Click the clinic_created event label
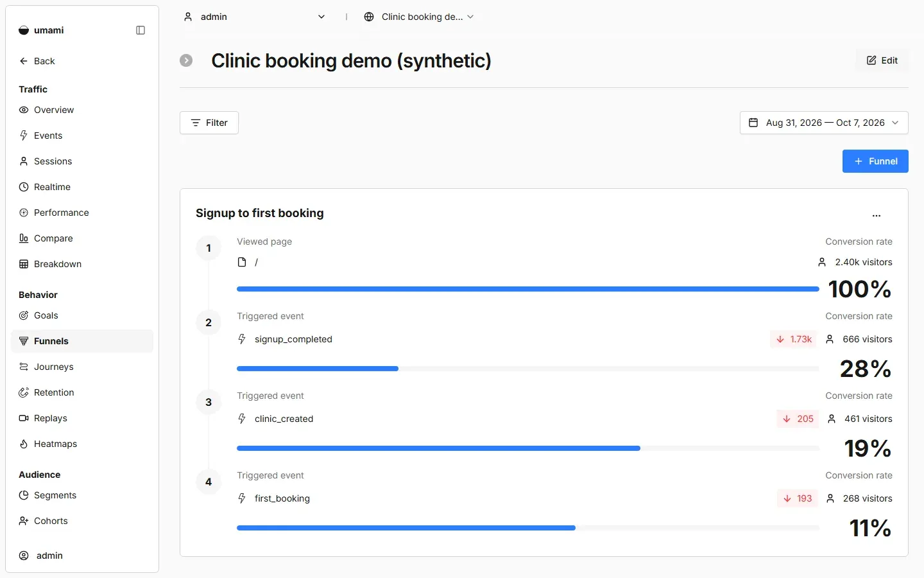Screen dimensions: 924x578 tap(284, 419)
